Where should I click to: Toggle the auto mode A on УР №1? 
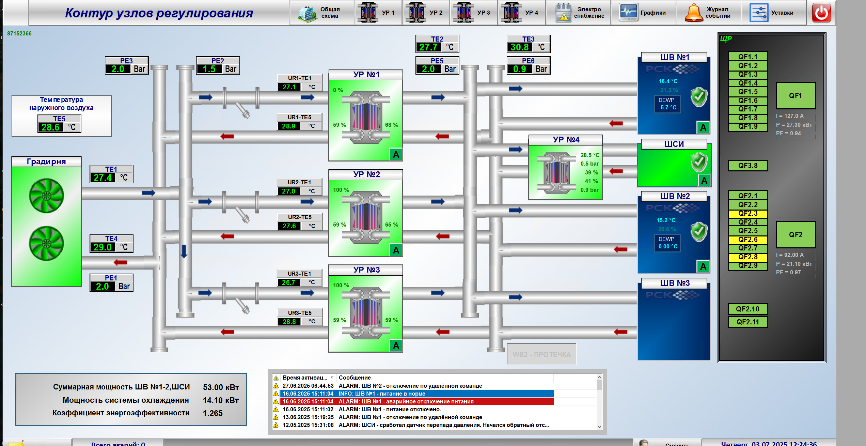pos(396,154)
